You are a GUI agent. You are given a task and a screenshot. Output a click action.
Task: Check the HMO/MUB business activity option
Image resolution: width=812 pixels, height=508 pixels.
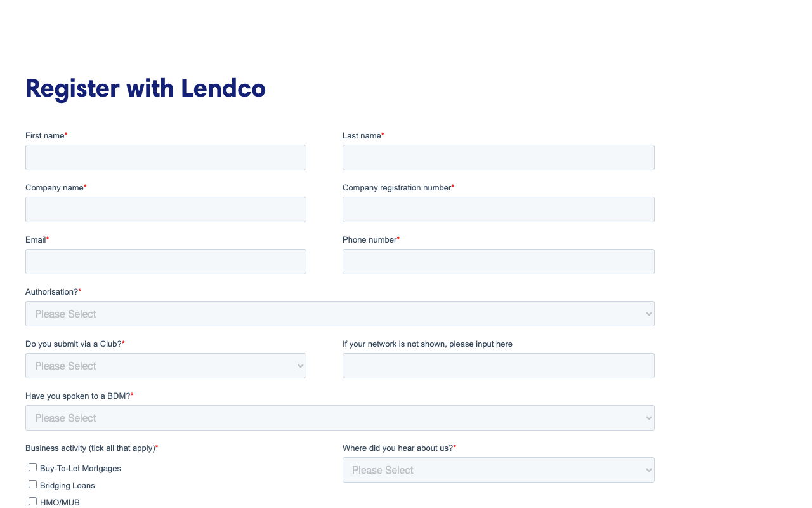pyautogui.click(x=32, y=501)
